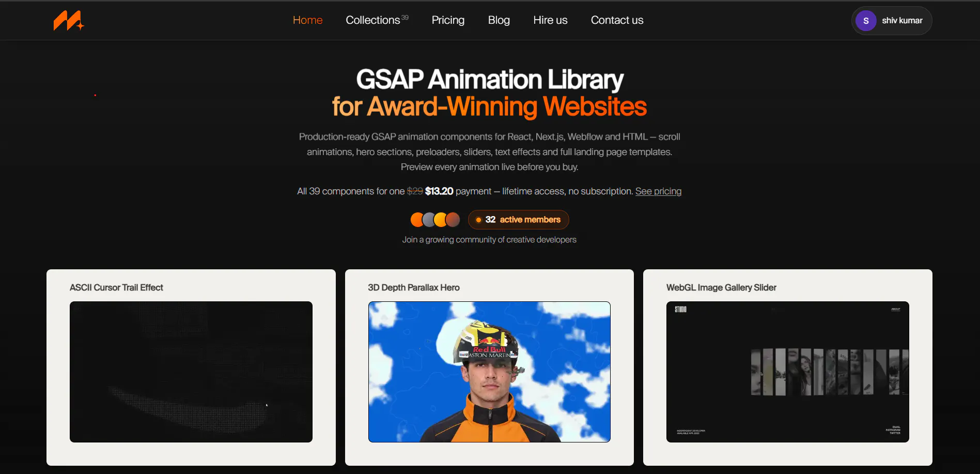Viewport: 980px width, 474px height.
Task: Click the $13.20 price text
Action: coord(439,191)
